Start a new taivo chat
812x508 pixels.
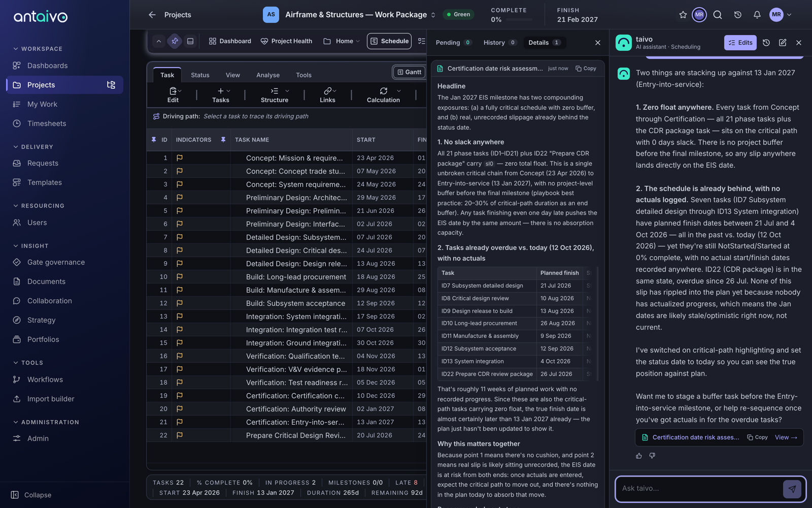[783, 43]
